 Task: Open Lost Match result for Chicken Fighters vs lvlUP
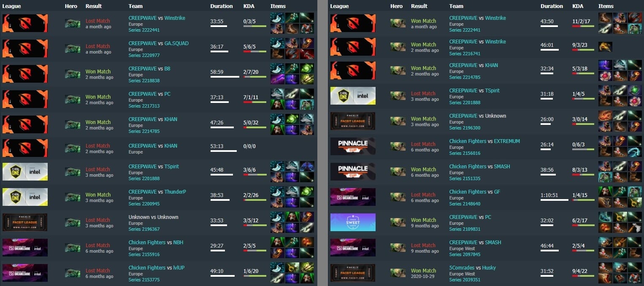98,271
